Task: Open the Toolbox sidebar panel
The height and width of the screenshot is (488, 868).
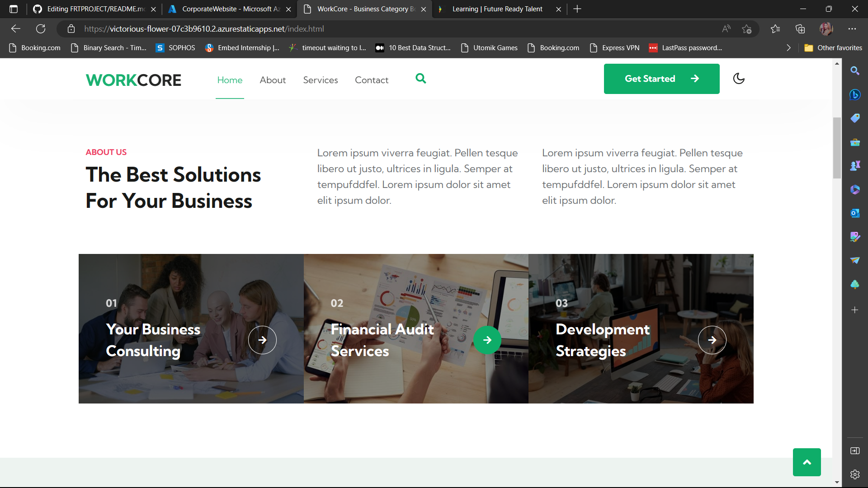Action: 855,142
